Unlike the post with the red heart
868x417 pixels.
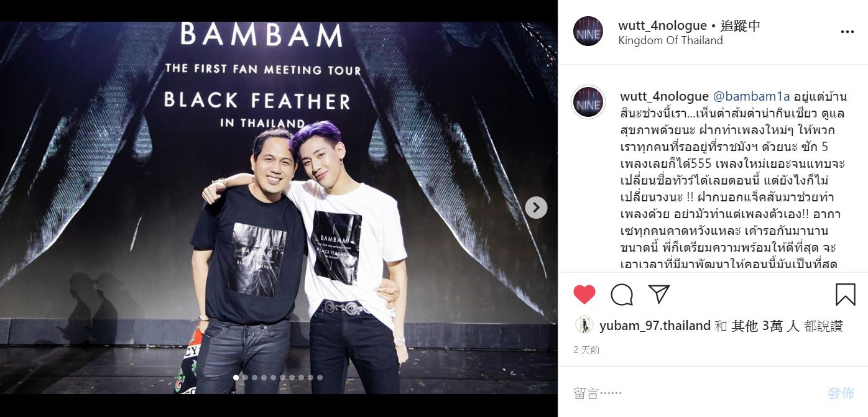coord(584,294)
